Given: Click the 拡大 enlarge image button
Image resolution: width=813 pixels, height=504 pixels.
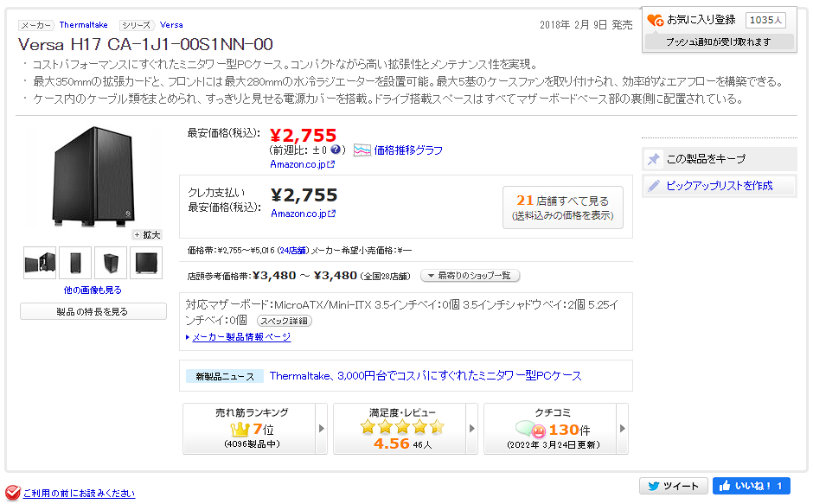Looking at the screenshot, I should pos(147,234).
